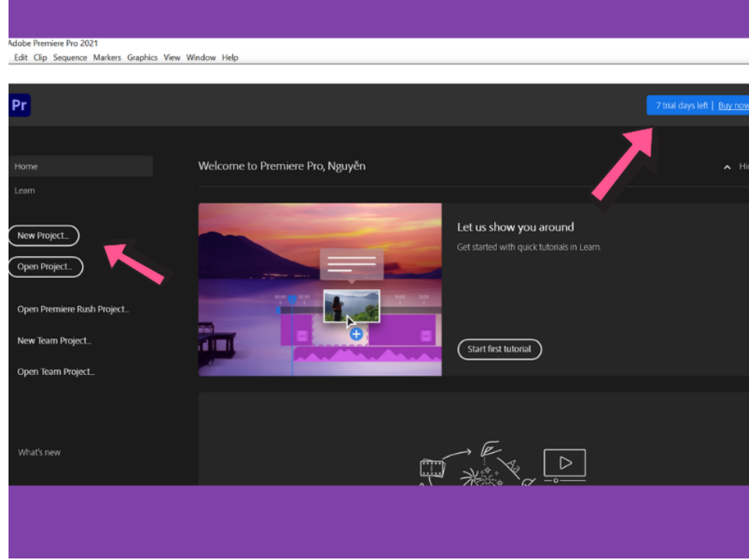This screenshot has height=560, width=749.
Task: Click the Adobe Premiere Pro 2021 title text
Action: [53, 43]
